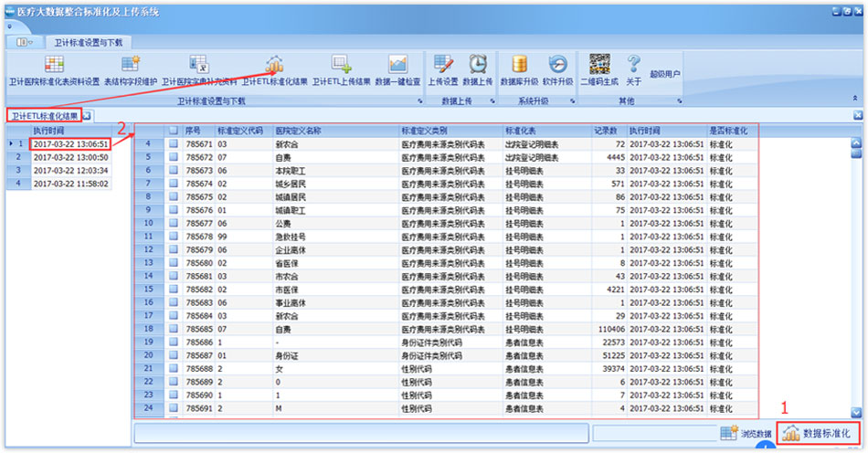
Task: Select cell 急救挂号 in row 11
Action: pyautogui.click(x=335, y=237)
